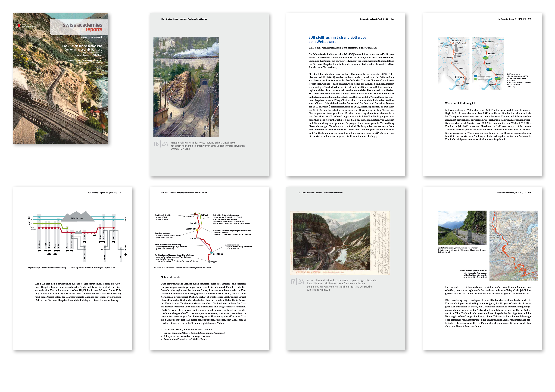Click the Bus Erstfeld–Göschenen annotation
This screenshot has height=392, width=555.
[232, 233]
